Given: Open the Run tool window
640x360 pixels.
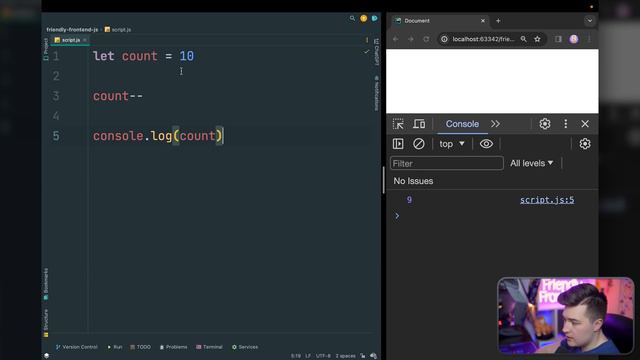Looking at the screenshot, I should (x=115, y=347).
